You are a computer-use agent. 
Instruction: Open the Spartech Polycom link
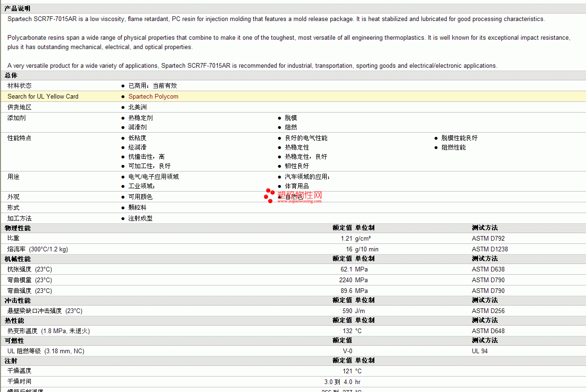tap(153, 96)
